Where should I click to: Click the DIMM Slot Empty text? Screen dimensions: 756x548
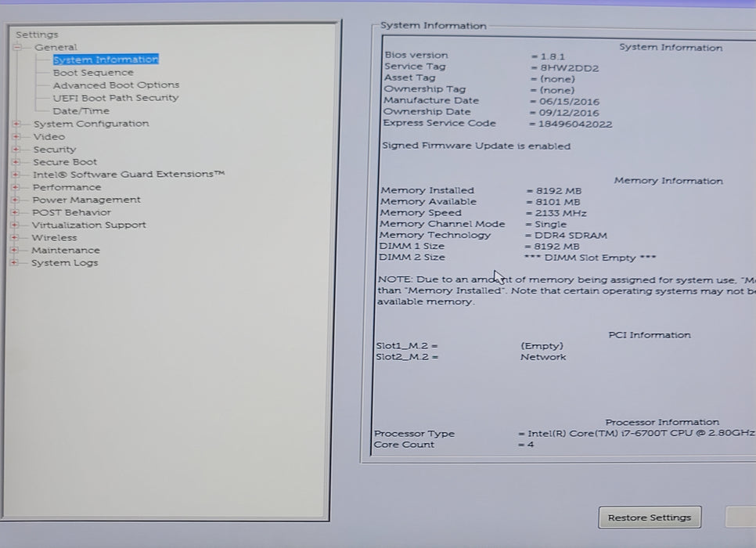point(590,258)
